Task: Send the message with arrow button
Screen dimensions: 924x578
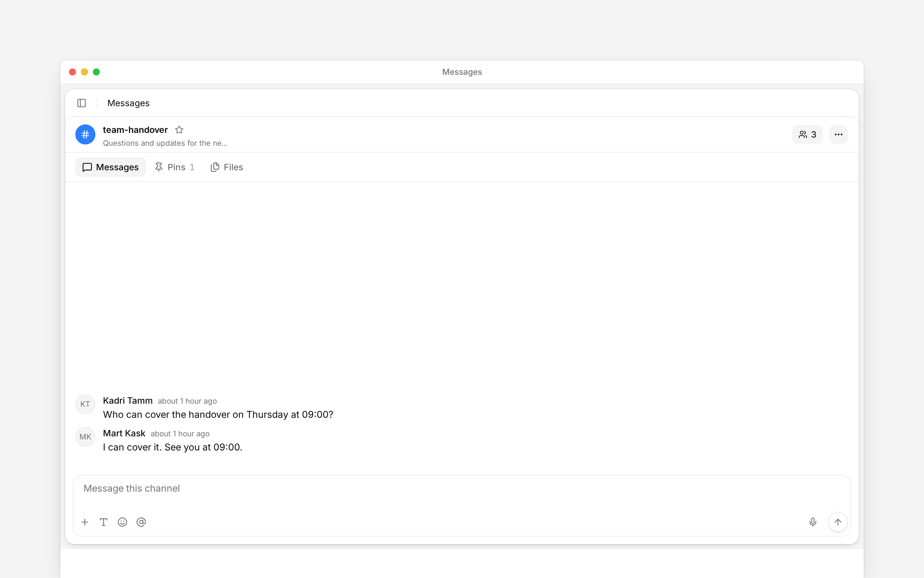Action: tap(838, 522)
